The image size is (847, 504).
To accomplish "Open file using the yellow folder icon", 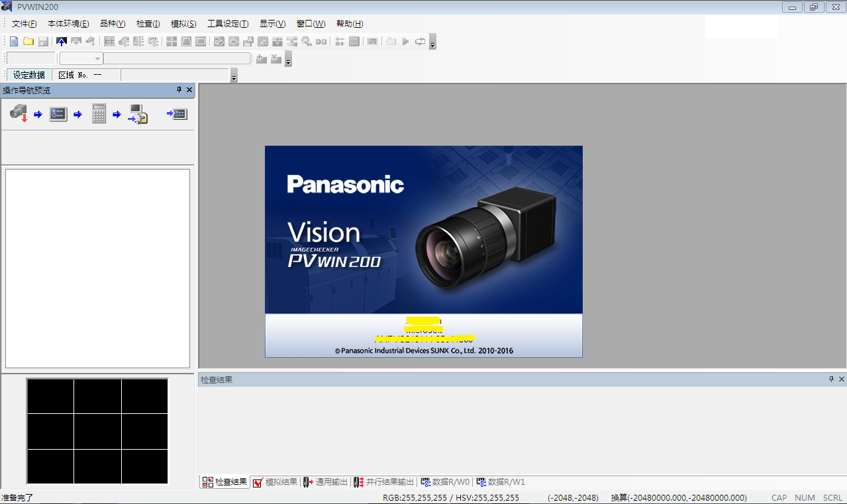I will 28,42.
